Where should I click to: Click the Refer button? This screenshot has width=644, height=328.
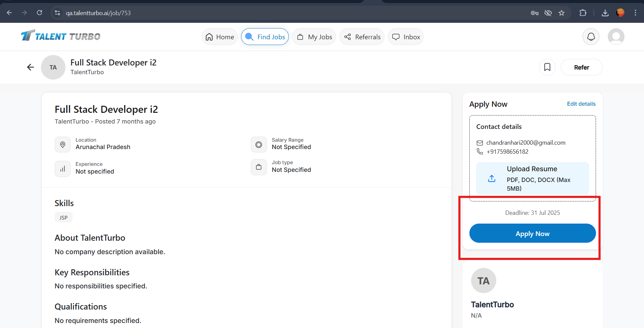coord(582,67)
